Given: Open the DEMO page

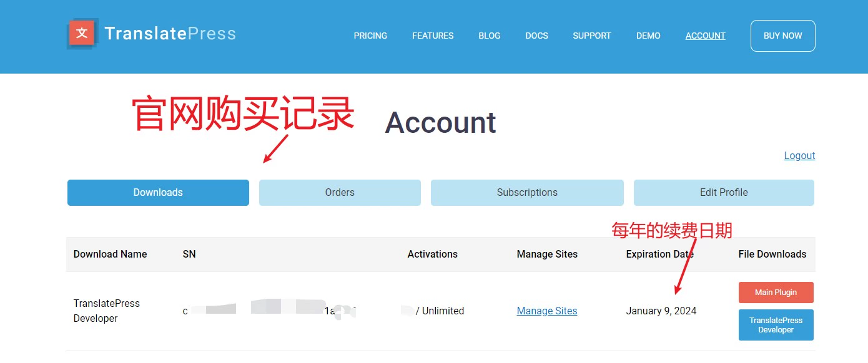Looking at the screenshot, I should [x=648, y=36].
